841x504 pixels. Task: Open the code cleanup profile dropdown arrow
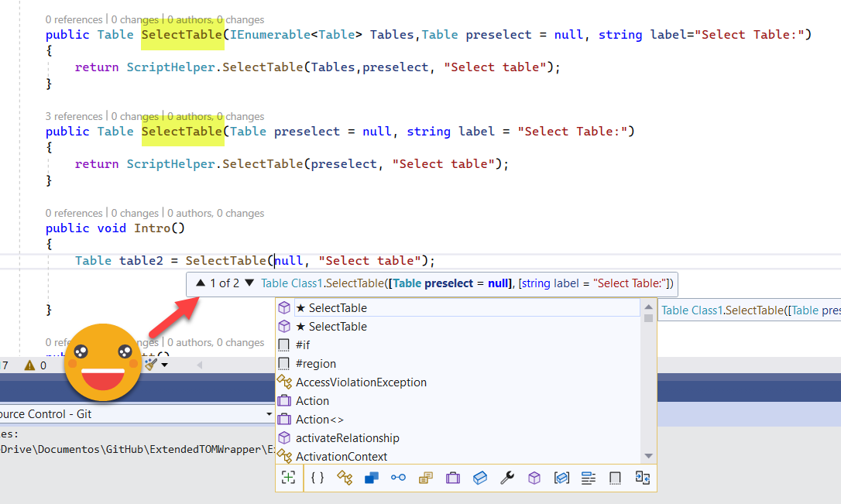(164, 365)
